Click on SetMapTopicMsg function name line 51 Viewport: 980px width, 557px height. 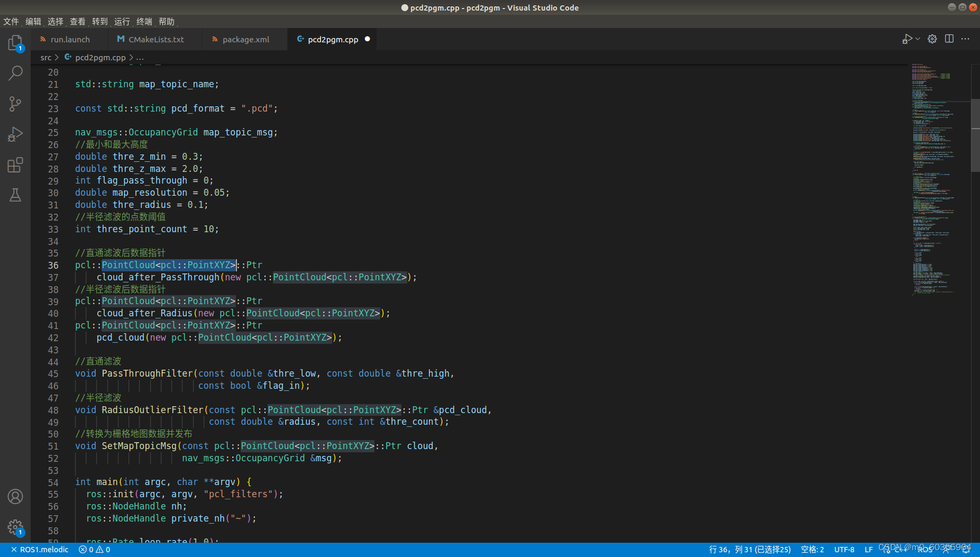tap(139, 446)
